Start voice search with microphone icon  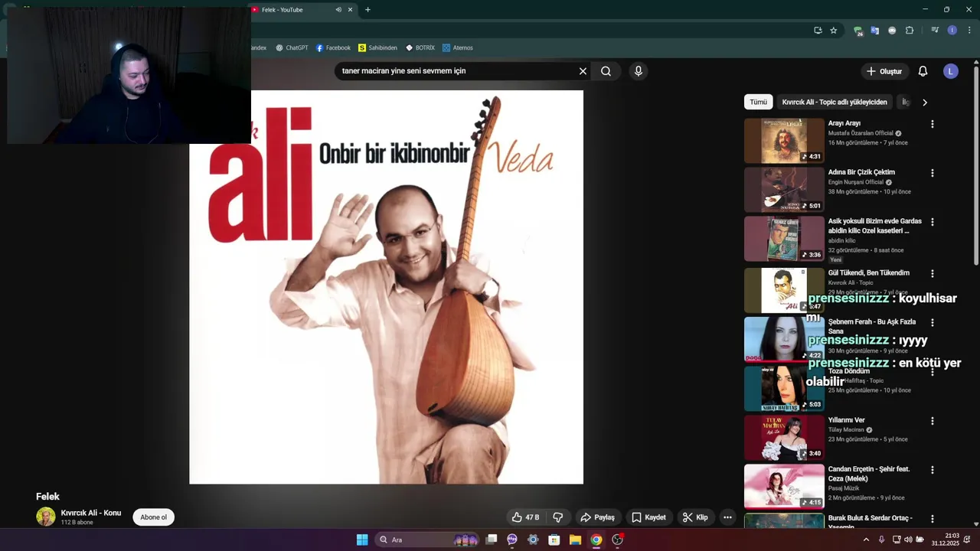639,71
